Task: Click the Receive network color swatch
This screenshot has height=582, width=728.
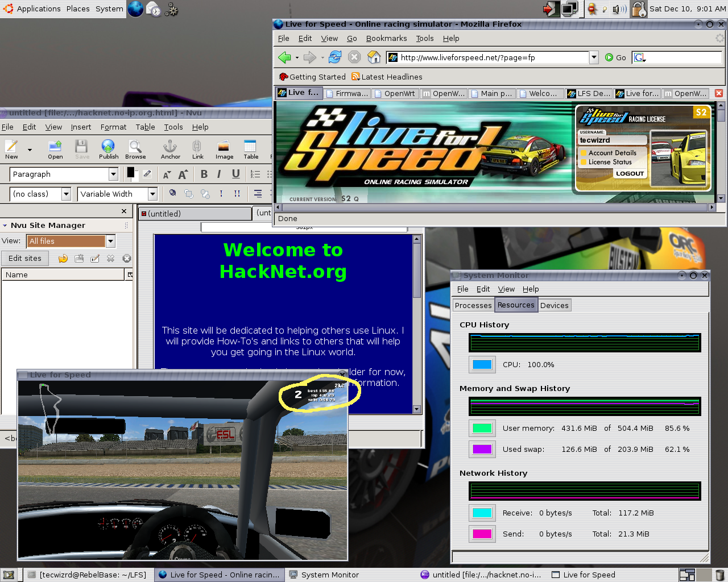Action: [x=482, y=513]
